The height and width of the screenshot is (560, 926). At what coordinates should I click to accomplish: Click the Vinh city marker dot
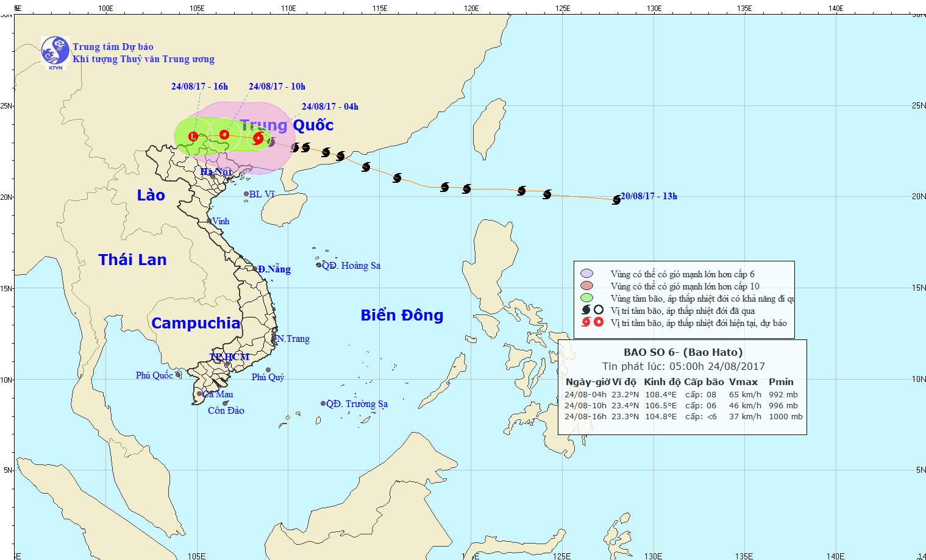209,221
